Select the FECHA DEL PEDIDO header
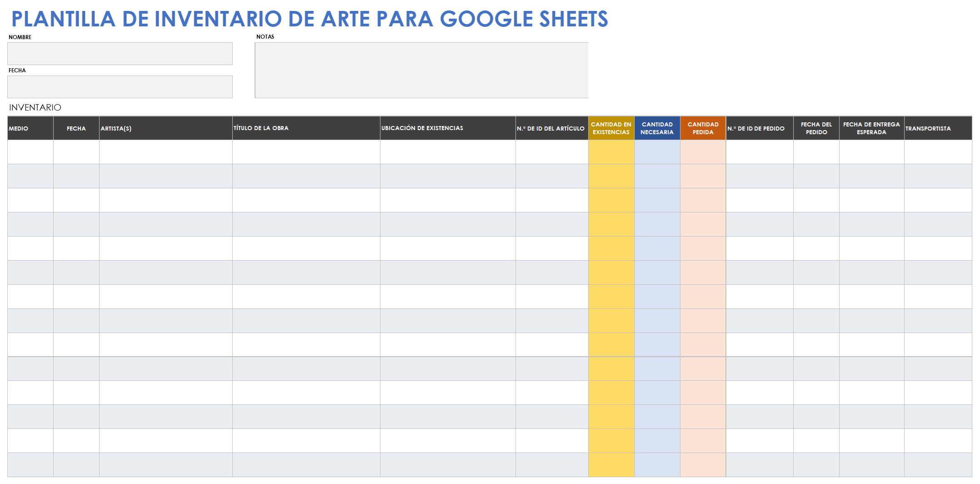 (x=816, y=128)
